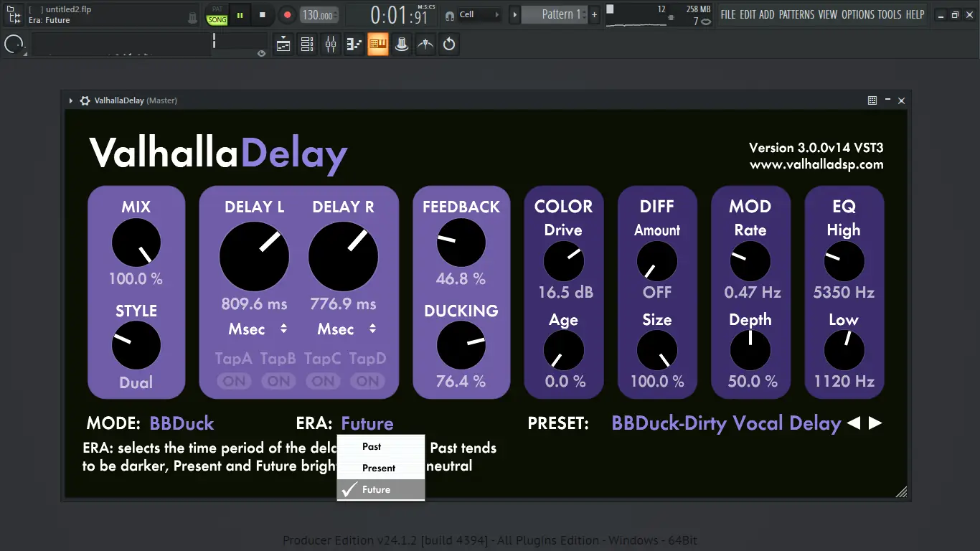Open the FILE menu
This screenshot has width=980, height=551.
click(x=728, y=14)
